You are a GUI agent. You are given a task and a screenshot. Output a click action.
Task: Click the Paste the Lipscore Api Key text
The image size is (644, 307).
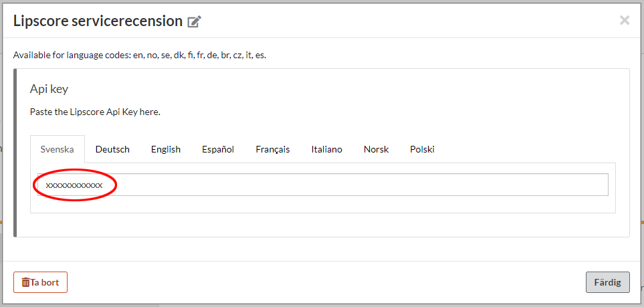(95, 112)
